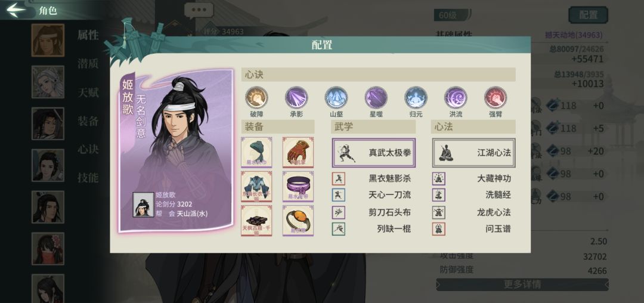Choose the 归元 heart-skill icon
Screen dimensions: 644x303
pos(416,97)
